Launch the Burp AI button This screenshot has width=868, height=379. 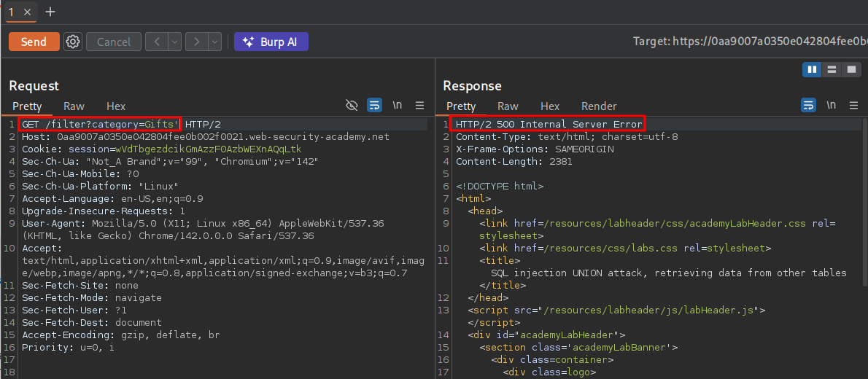[271, 42]
